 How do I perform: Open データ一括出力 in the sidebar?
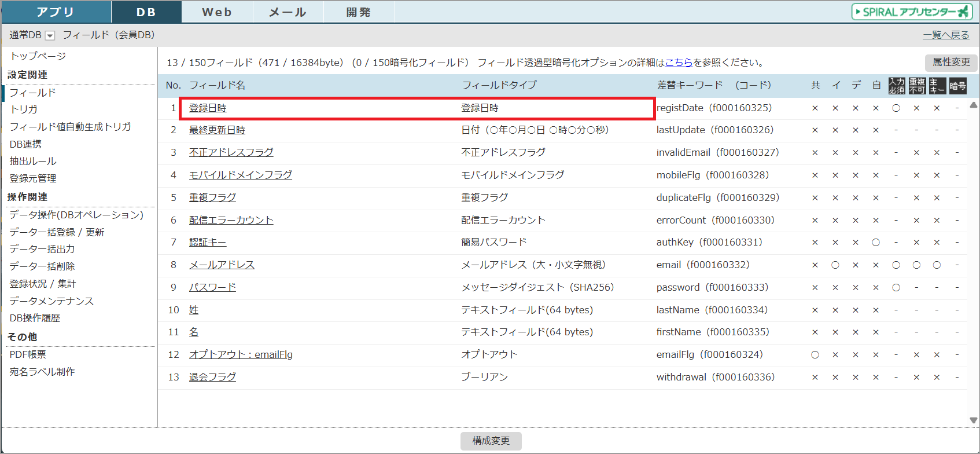(42, 249)
